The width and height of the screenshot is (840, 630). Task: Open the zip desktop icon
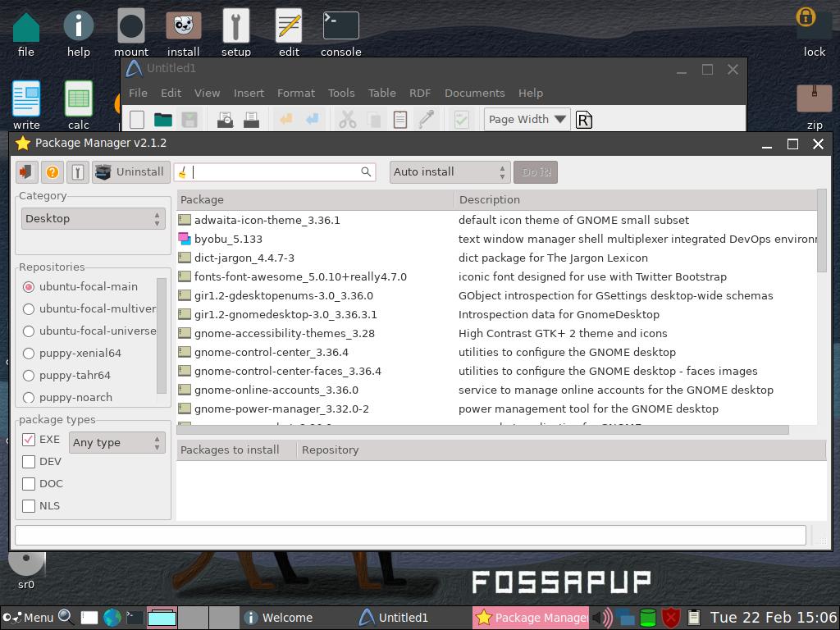[815, 107]
